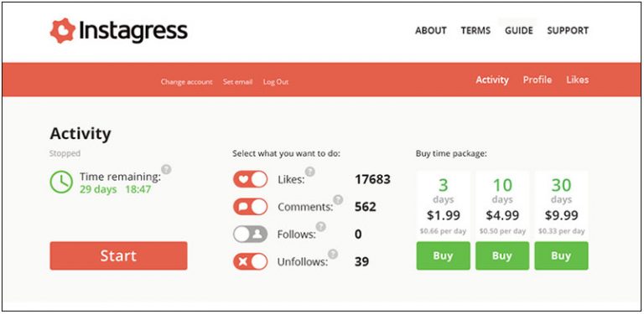Viewport: 644px width, 314px height.
Task: Open help question mark beside Likes
Action: click(x=309, y=172)
